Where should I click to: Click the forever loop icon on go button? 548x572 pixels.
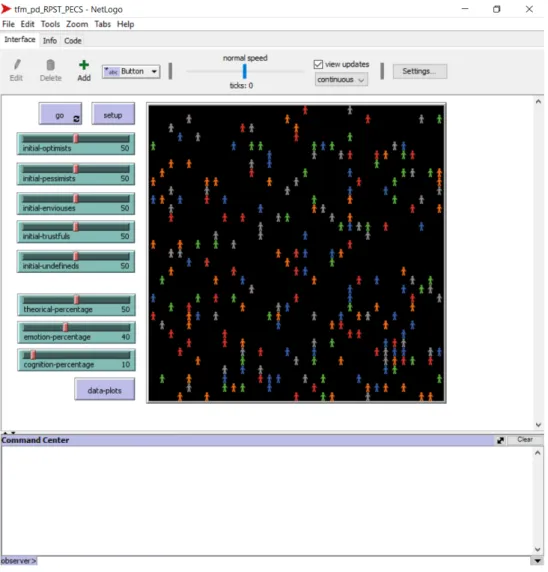pyautogui.click(x=76, y=119)
